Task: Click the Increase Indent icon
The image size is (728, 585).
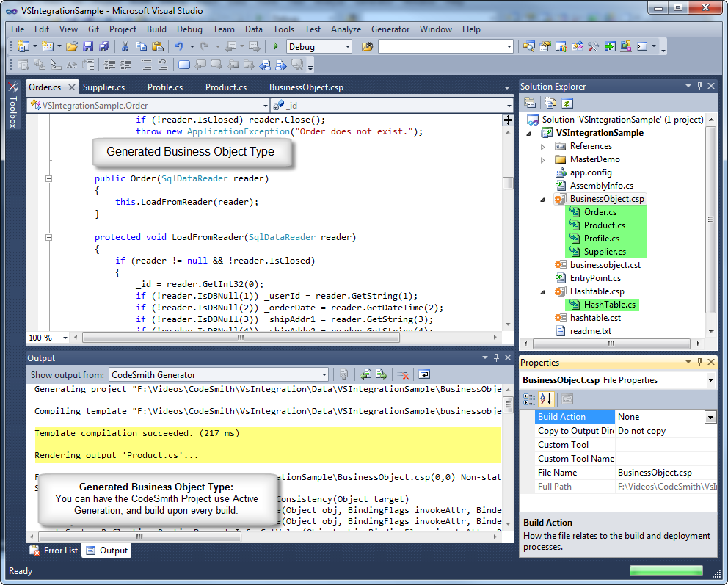Action: point(125,65)
